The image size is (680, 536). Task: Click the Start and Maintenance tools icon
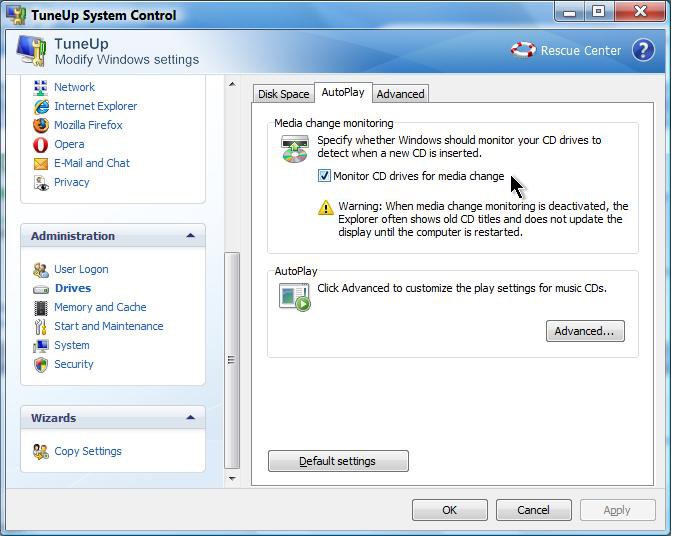(x=40, y=327)
